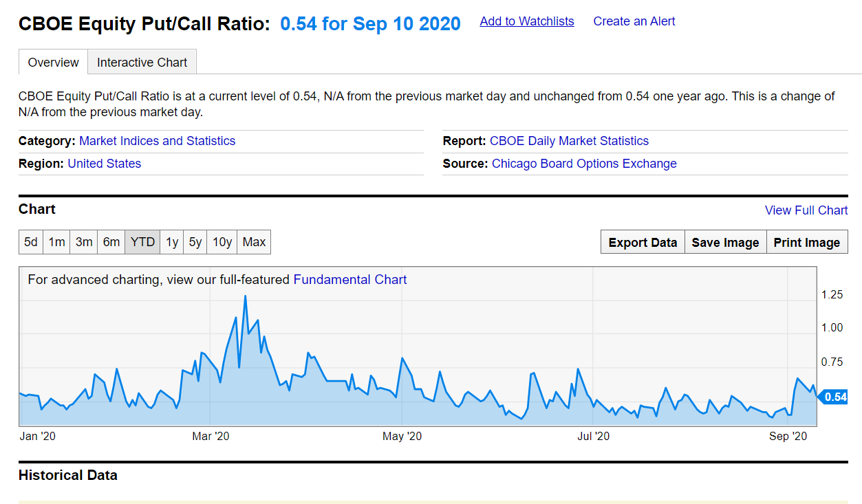Click the 1.00 y-axis value
The height and width of the screenshot is (504, 862).
tap(832, 327)
